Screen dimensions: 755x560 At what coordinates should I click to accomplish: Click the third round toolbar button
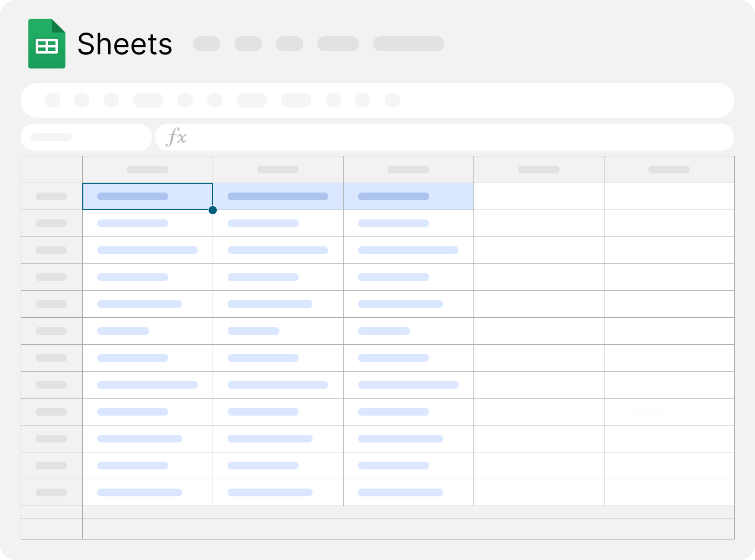pos(111,100)
